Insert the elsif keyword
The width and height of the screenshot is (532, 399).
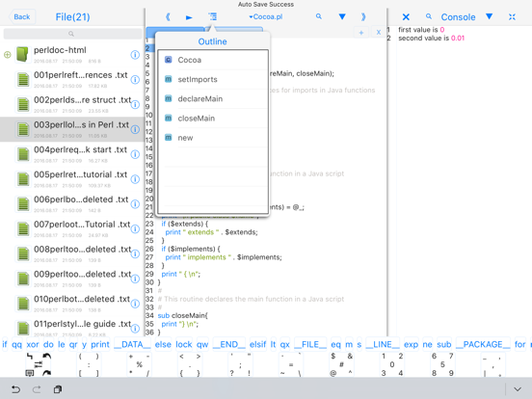(x=257, y=345)
